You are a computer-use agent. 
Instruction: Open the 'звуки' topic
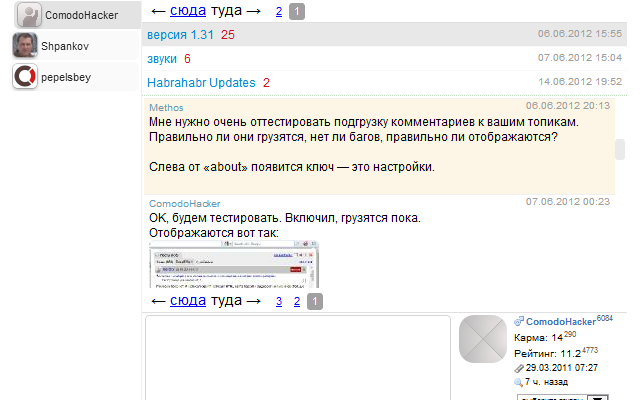pos(162,59)
